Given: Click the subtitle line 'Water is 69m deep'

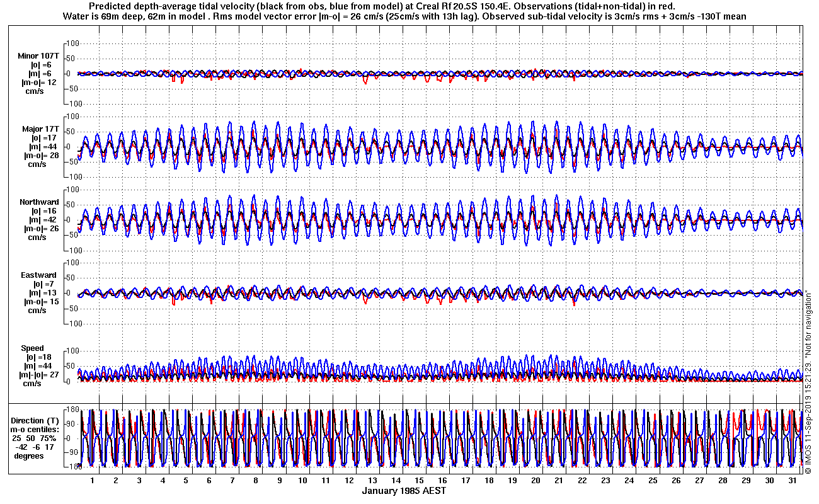Looking at the screenshot, I should click(x=404, y=16).
